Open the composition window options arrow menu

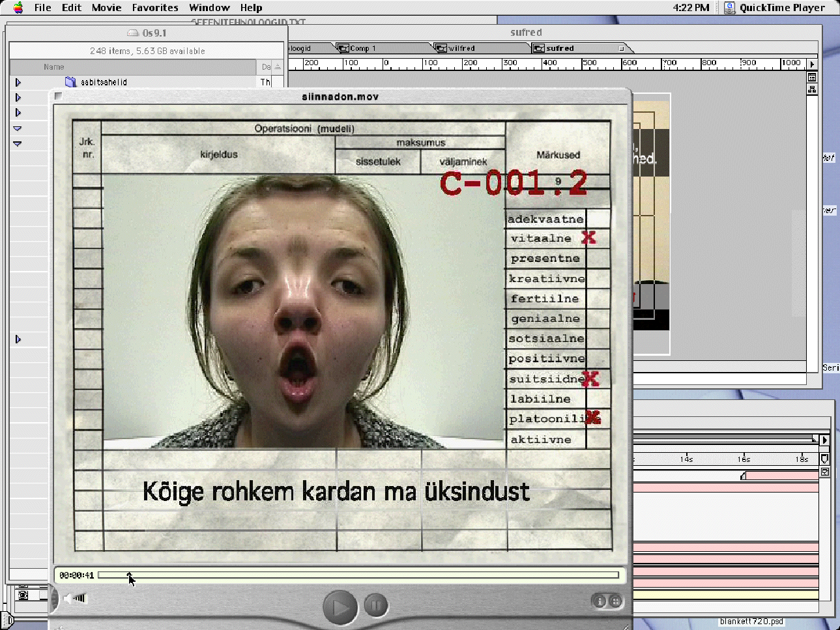click(x=811, y=64)
